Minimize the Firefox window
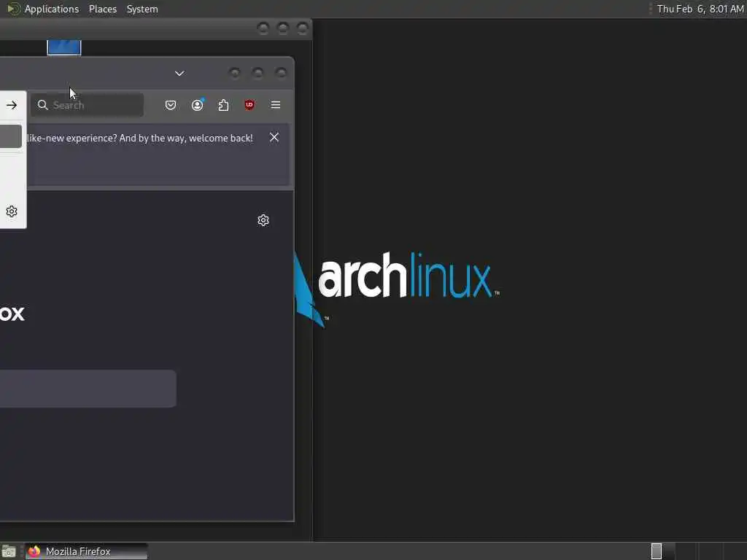 [x=234, y=73]
